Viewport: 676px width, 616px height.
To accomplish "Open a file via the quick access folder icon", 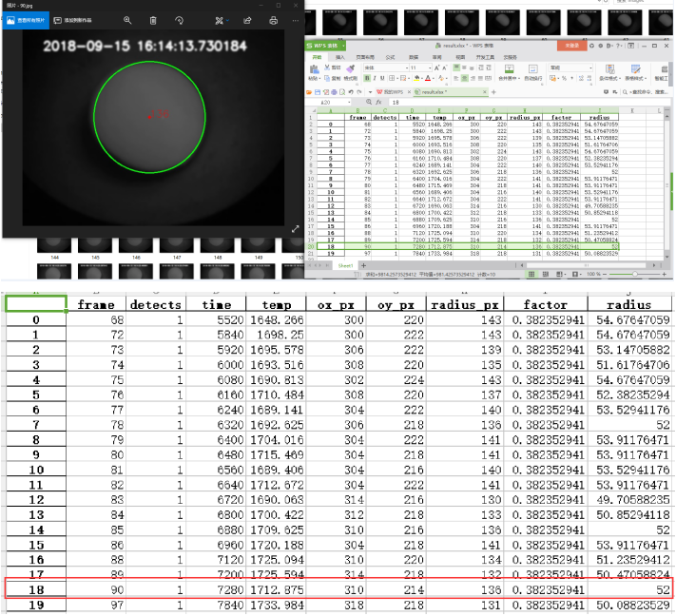I will point(309,92).
